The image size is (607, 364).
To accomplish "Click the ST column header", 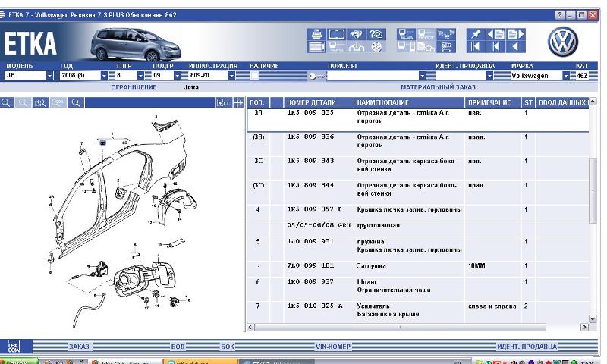I will tap(528, 102).
